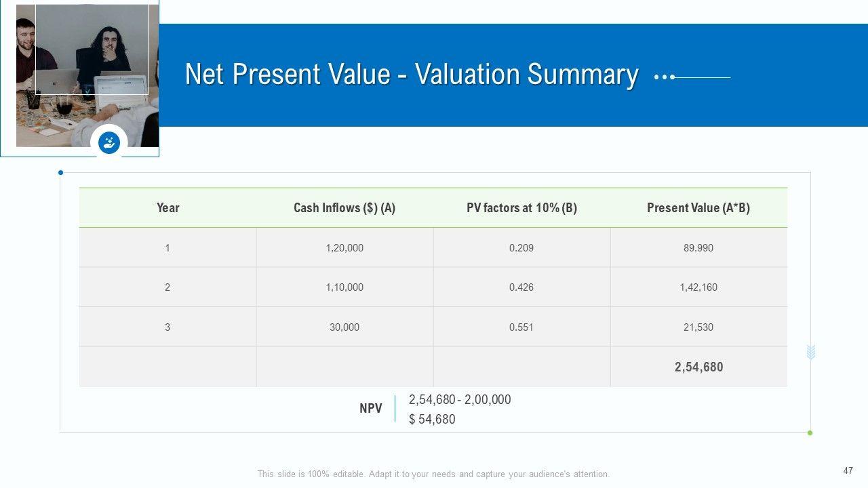This screenshot has height=488, width=868.
Task: Select the 21,530 present value cell
Action: click(698, 327)
